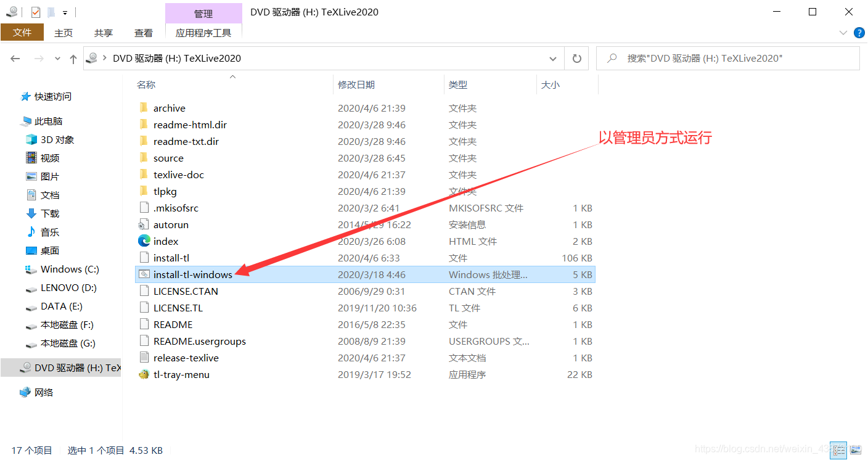This screenshot has width=868, height=460.
Task: Click the Videos film icon in sidebar
Action: 31,158
